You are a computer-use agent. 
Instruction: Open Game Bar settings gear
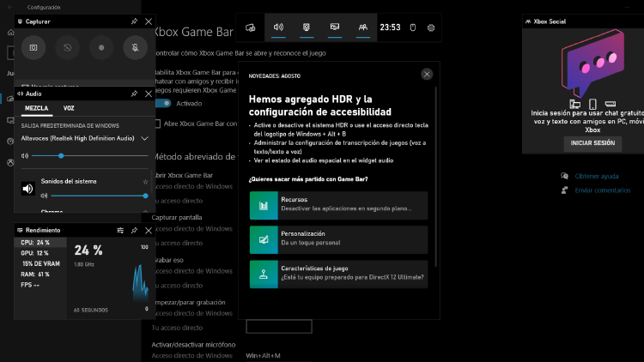pos(431,27)
